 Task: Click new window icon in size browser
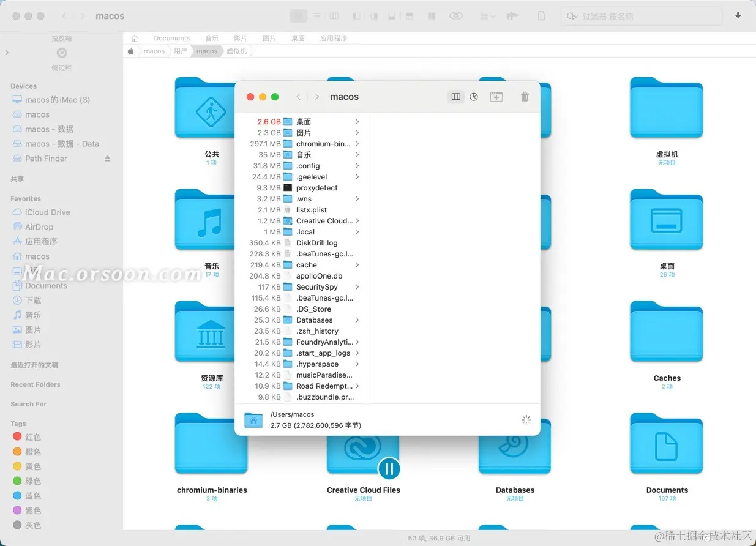496,97
